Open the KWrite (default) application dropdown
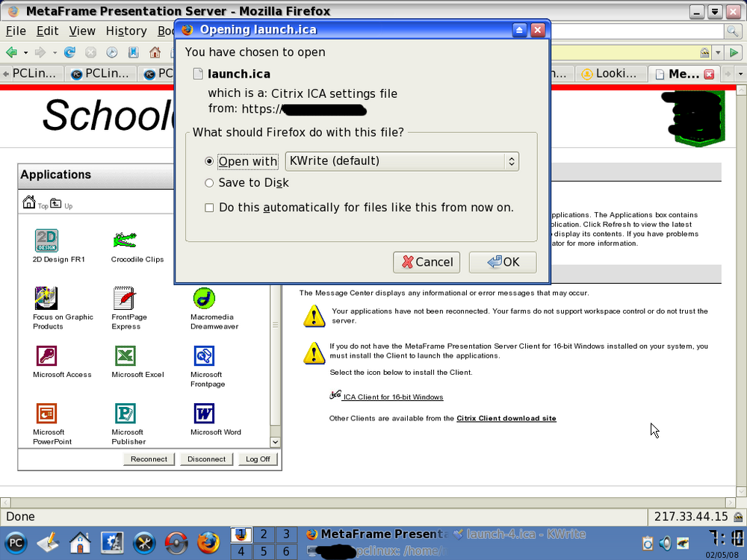747x560 pixels. 402,161
